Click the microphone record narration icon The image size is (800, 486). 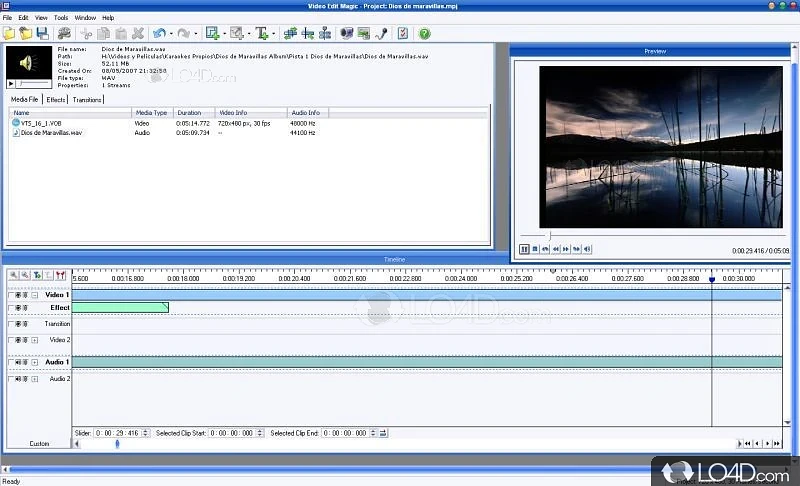(381, 33)
